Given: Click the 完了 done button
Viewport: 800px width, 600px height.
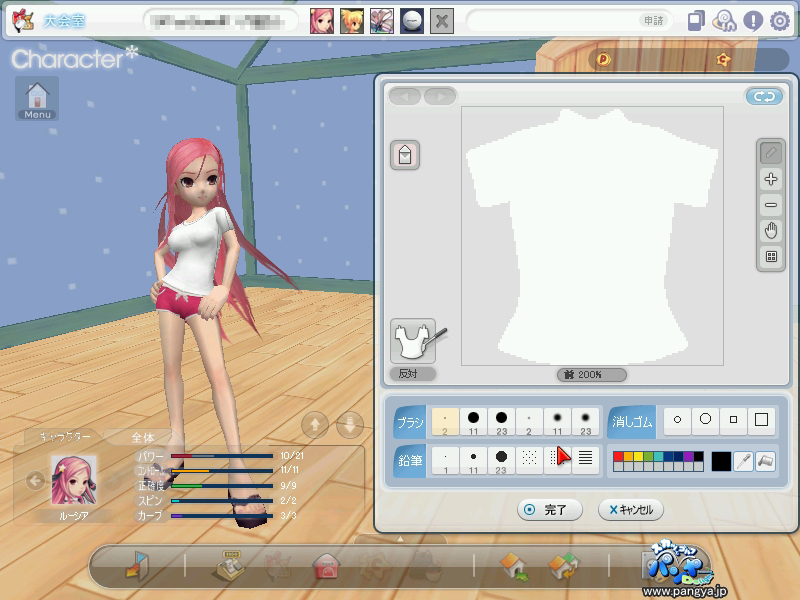Looking at the screenshot, I should 549,510.
